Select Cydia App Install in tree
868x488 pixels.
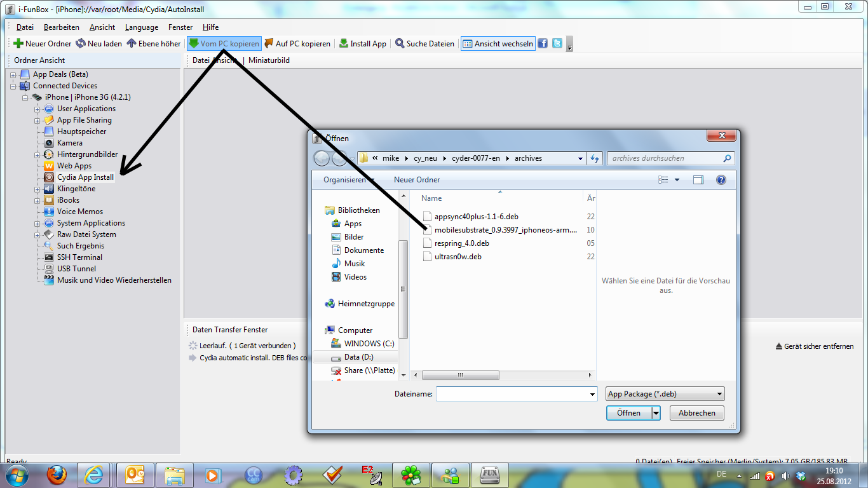[x=85, y=177]
